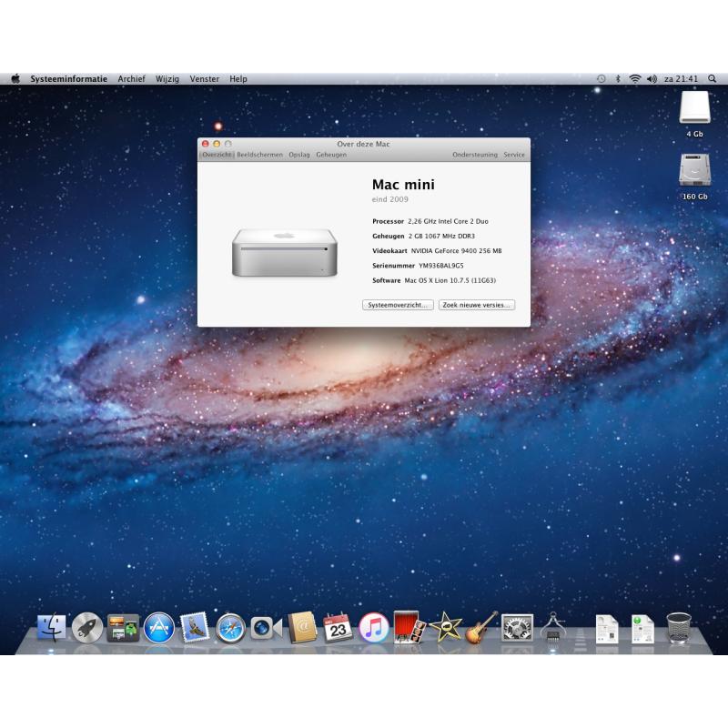Image resolution: width=728 pixels, height=728 pixels.
Task: Click the 2 GB 1067 MHz DDR3 text
Action: click(x=441, y=237)
